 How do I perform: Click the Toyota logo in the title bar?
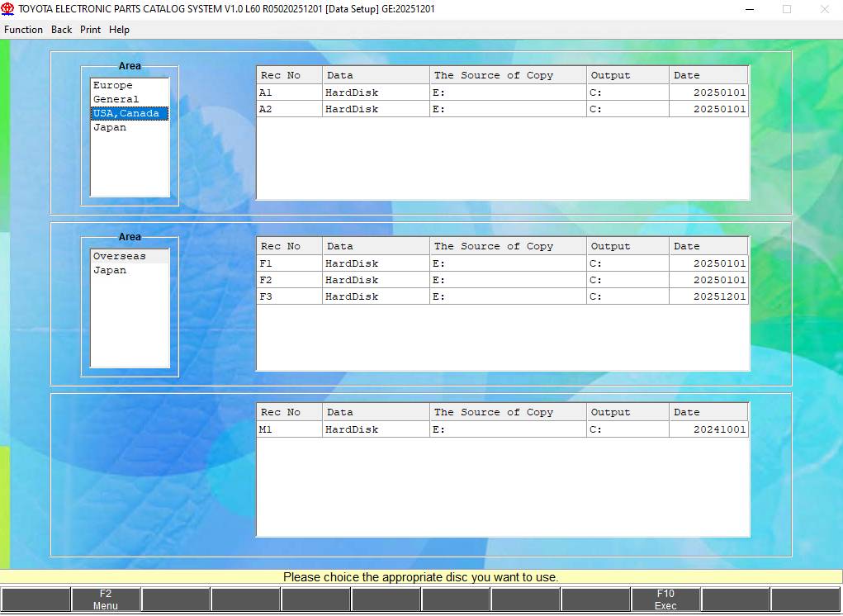pos(9,8)
